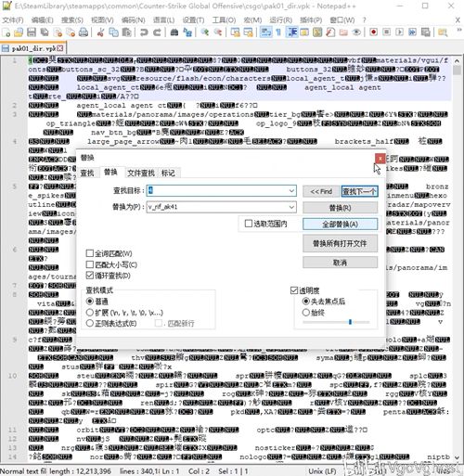Click the Close All documents icon
The width and height of the screenshot is (464, 476).
pos(71,32)
